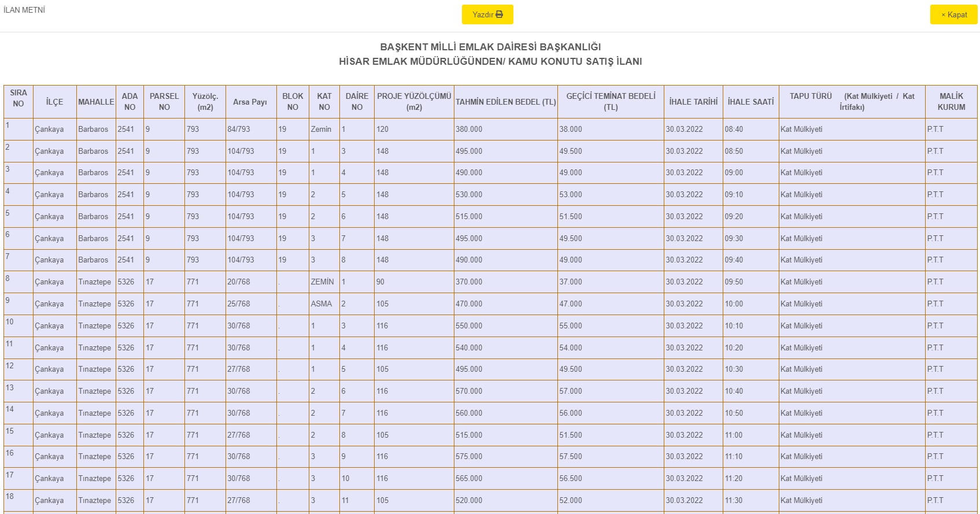The width and height of the screenshot is (980, 514).
Task: Select the BLOK NO column header
Action: click(x=293, y=102)
